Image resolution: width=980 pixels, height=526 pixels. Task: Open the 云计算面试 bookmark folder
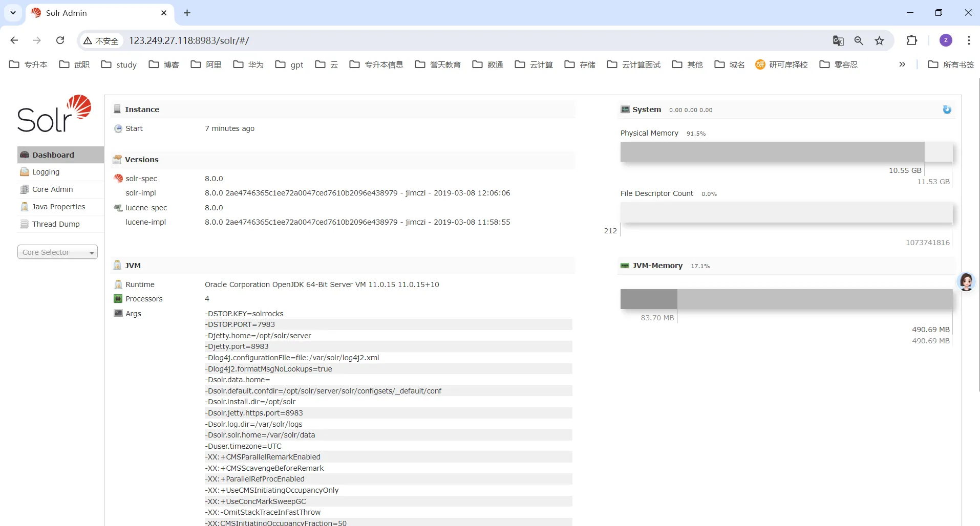pos(634,64)
